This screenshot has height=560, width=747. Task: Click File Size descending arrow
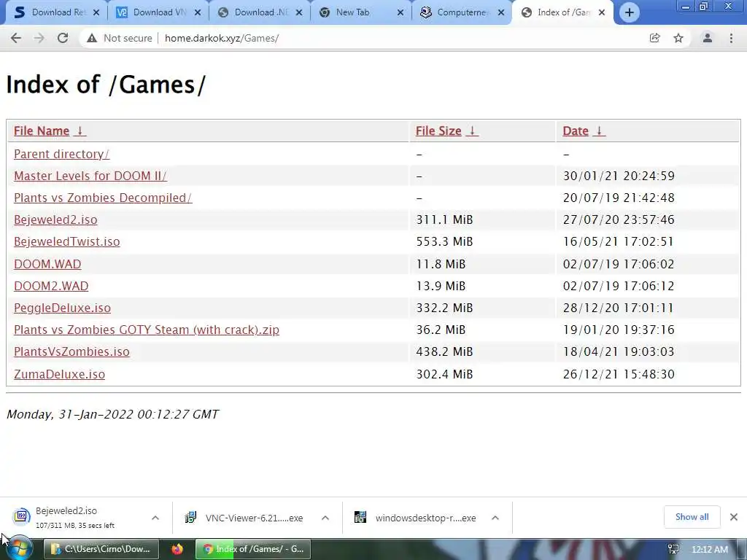(x=472, y=131)
